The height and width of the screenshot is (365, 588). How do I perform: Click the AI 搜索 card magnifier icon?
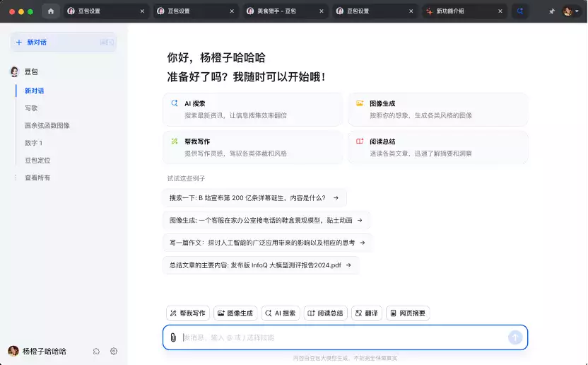[175, 103]
